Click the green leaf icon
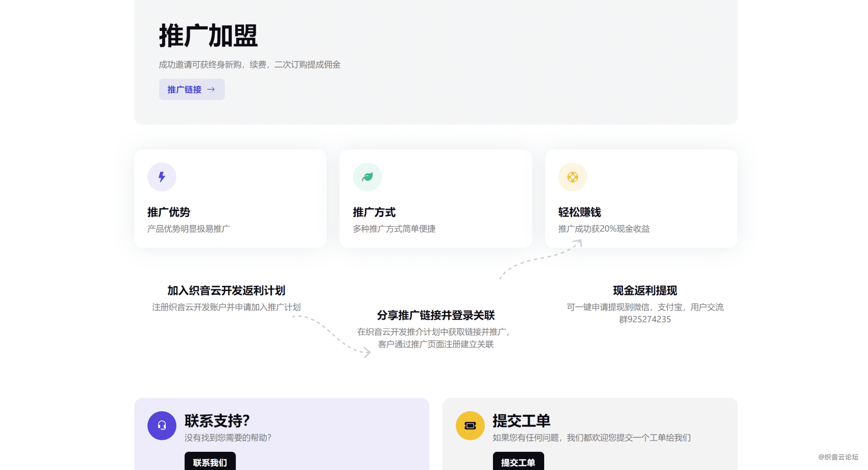The image size is (868, 470). click(x=367, y=177)
